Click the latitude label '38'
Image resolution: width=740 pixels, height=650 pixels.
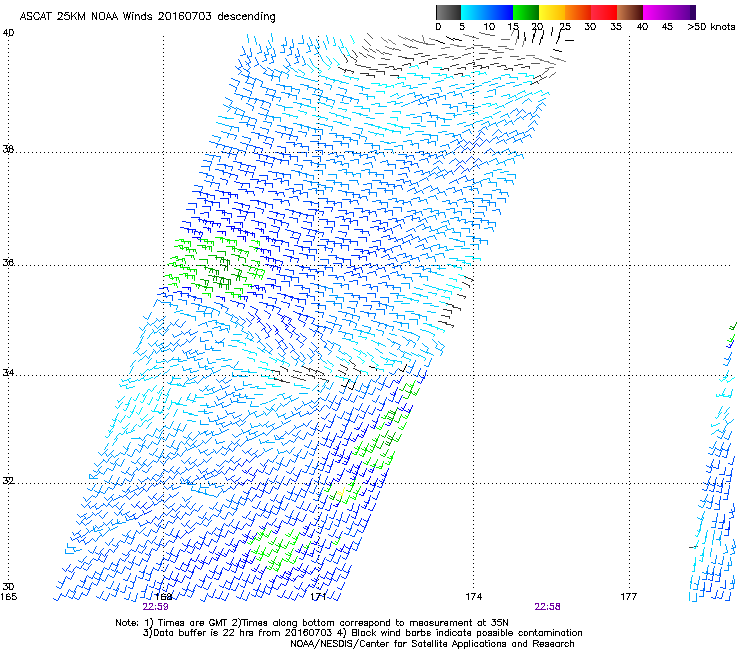click(x=8, y=149)
